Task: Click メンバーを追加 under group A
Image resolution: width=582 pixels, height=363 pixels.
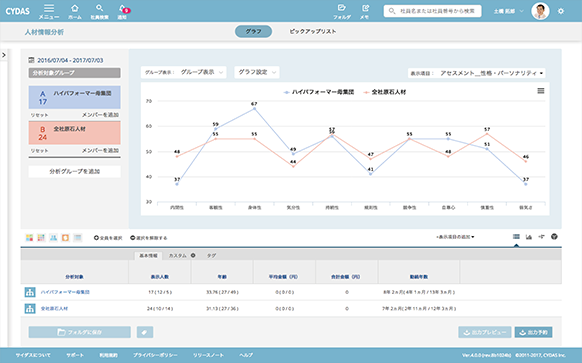Action: (100, 115)
